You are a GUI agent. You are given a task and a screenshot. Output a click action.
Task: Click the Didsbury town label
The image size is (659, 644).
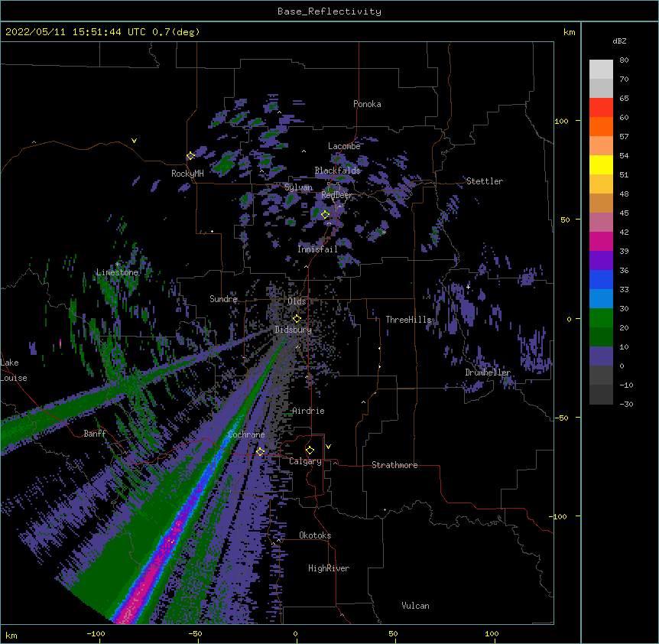[x=294, y=330]
